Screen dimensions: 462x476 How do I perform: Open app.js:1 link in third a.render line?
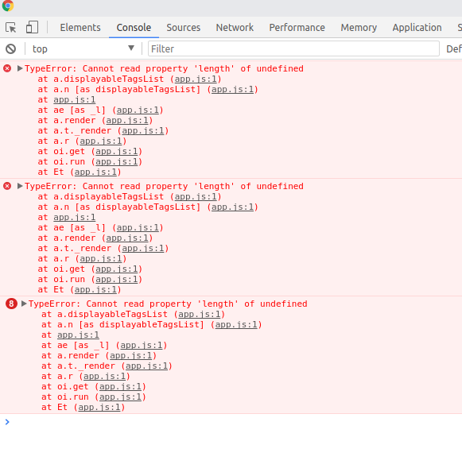(131, 355)
